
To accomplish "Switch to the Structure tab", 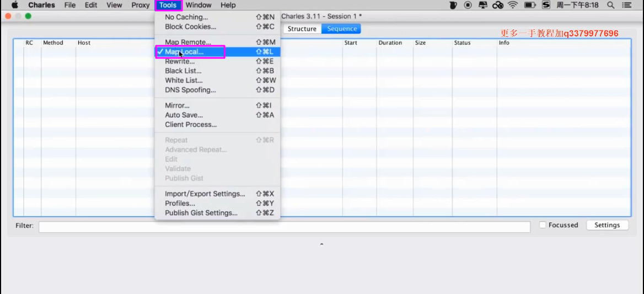I will pos(302,29).
